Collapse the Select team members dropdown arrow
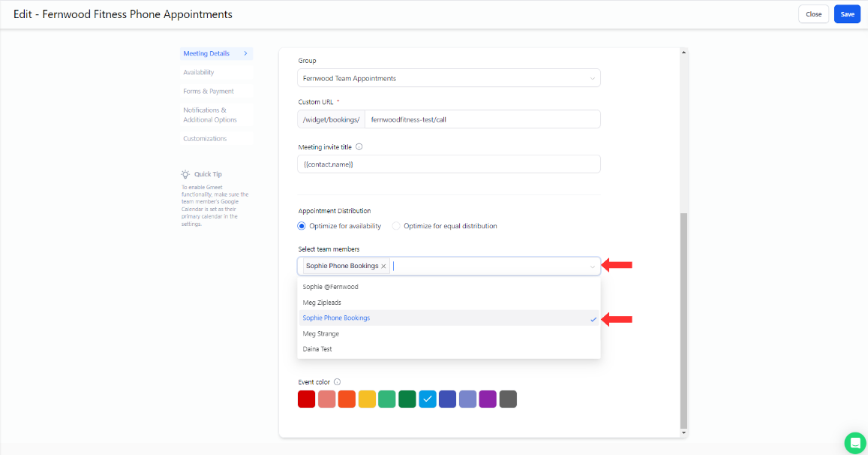This screenshot has height=455, width=868. (x=593, y=267)
